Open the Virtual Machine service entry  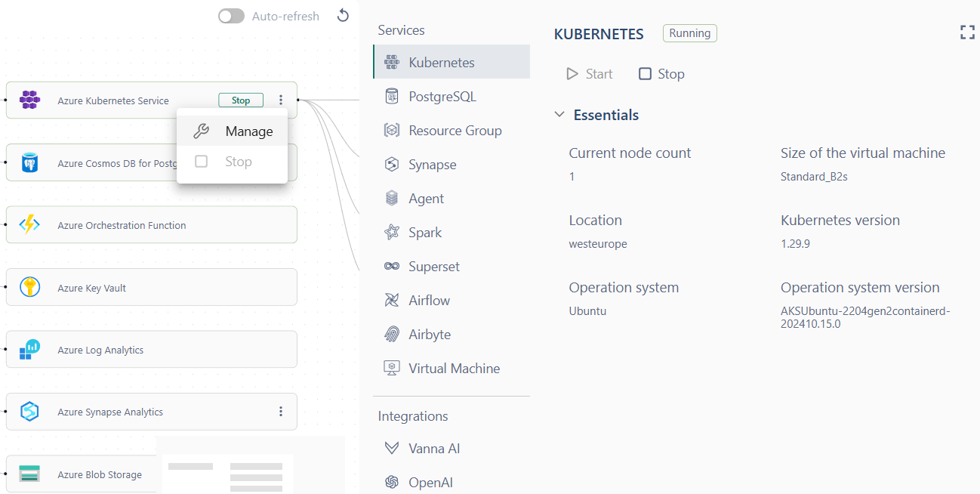click(x=451, y=368)
